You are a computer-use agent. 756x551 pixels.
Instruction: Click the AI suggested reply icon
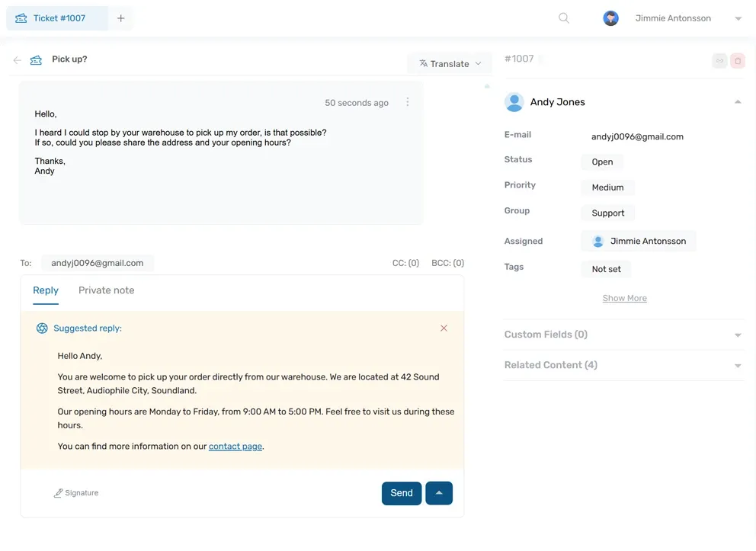(42, 328)
